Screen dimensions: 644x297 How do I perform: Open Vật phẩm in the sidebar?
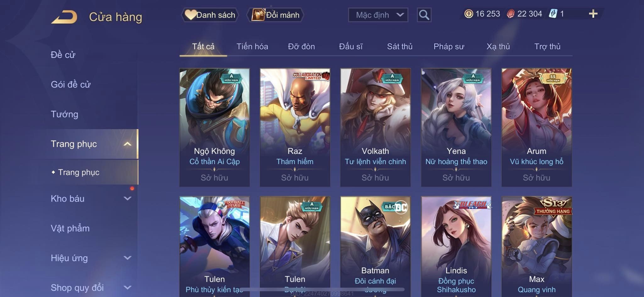(70, 228)
